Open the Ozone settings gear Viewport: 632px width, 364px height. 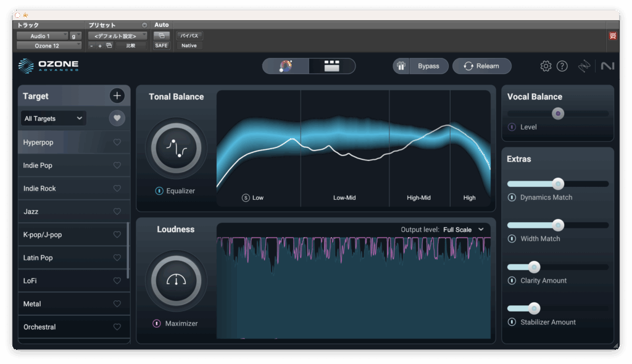pyautogui.click(x=546, y=66)
